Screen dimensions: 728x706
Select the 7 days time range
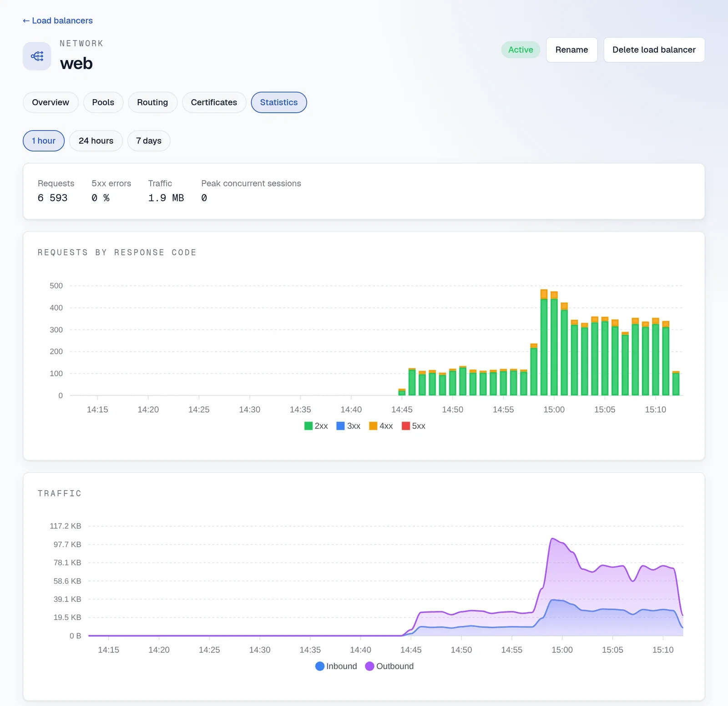pos(149,141)
